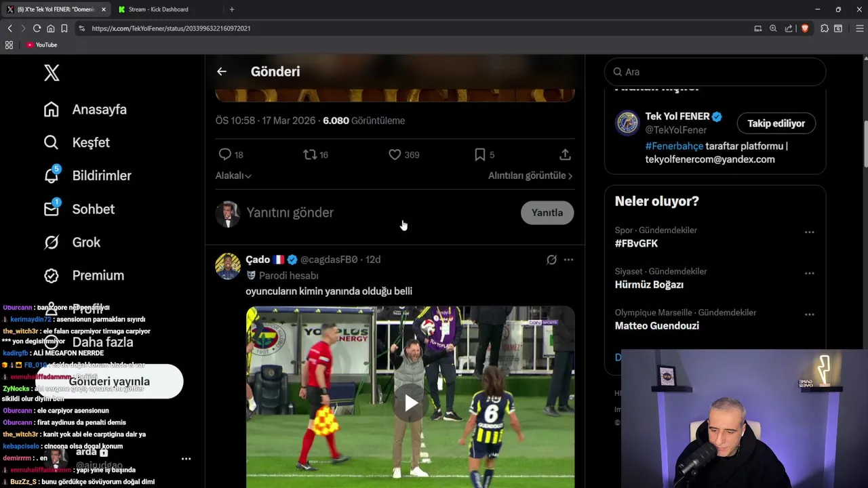Click browser back navigation arrow
This screenshot has width=868, height=488.
coord(9,28)
